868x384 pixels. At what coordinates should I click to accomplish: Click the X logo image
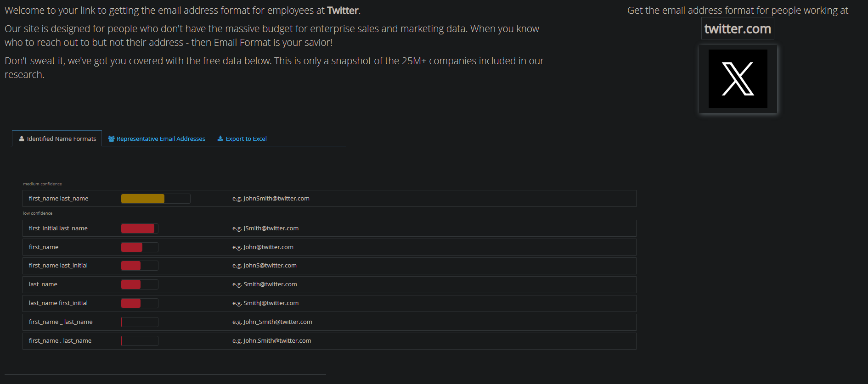[x=738, y=79]
